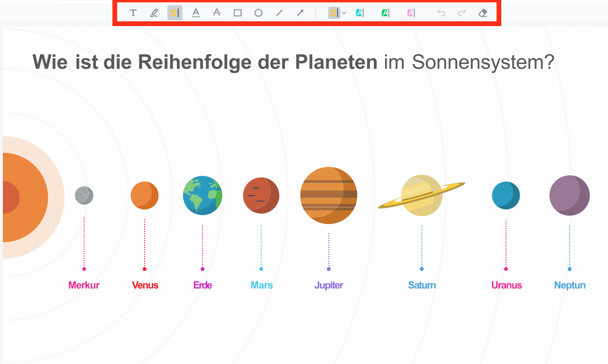Choose the yellow highlight color preset
This screenshot has width=608, height=364.
pos(334,13)
